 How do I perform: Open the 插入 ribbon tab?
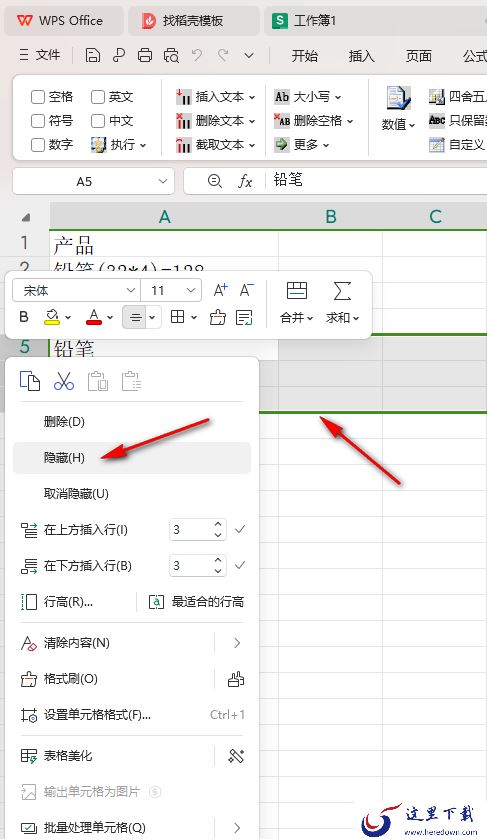pyautogui.click(x=362, y=56)
